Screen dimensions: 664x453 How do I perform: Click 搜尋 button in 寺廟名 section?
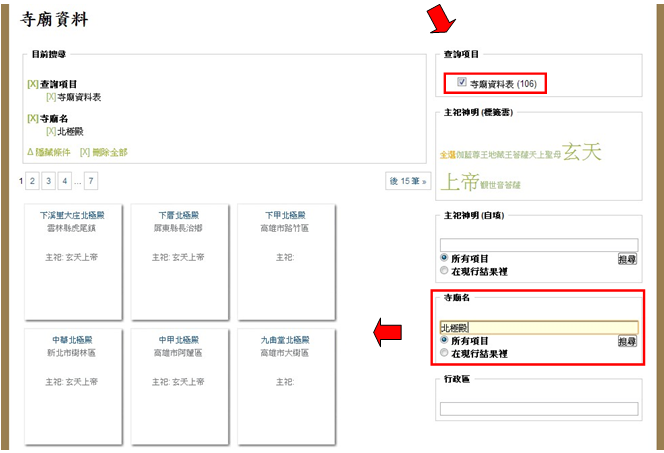pyautogui.click(x=627, y=342)
